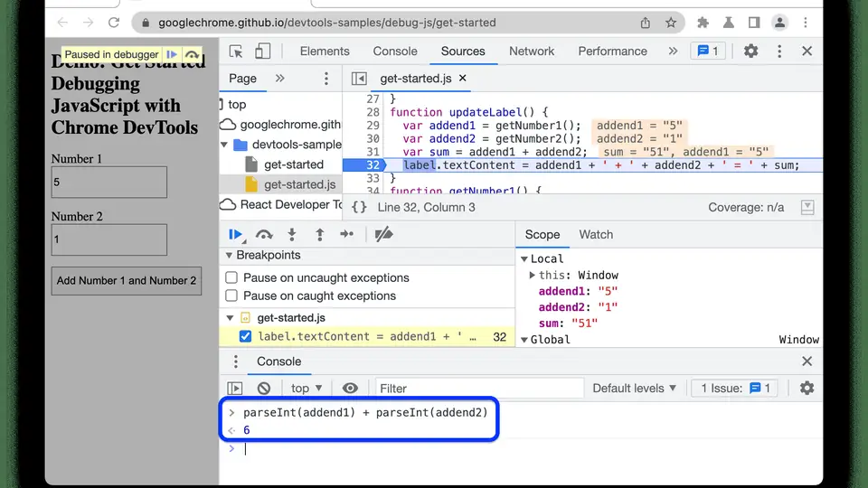Open the DevTools three-dot customize menu
Screen dimensions: 868x488
tap(779, 52)
